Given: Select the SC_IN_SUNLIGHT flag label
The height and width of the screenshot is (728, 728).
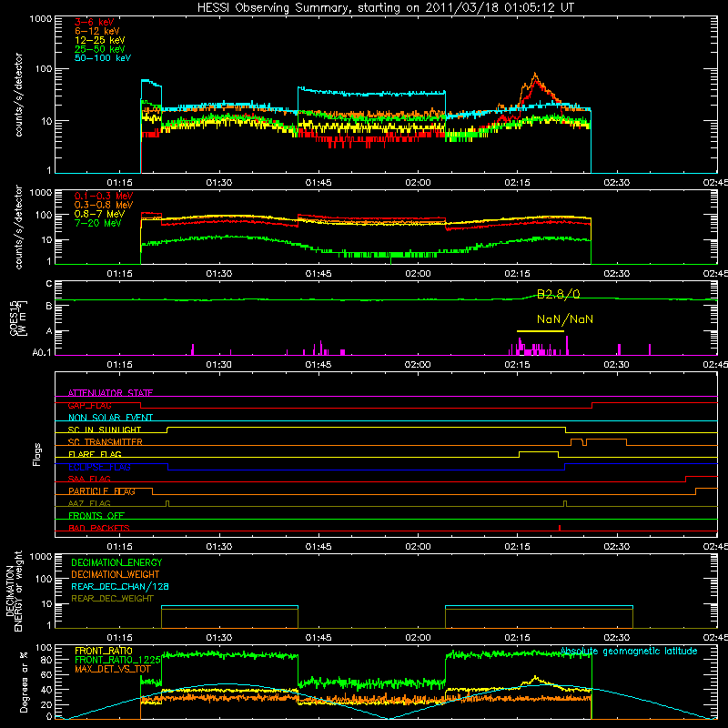Looking at the screenshot, I should [x=105, y=430].
